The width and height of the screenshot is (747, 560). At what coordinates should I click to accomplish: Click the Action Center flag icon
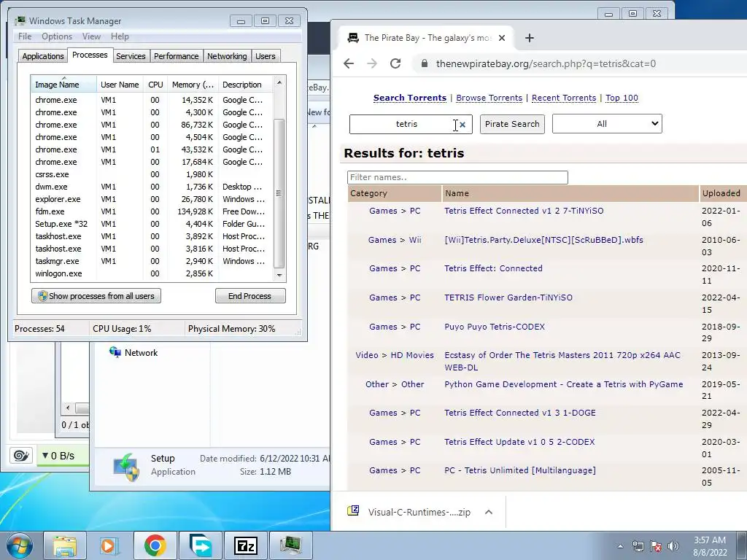(x=656, y=546)
